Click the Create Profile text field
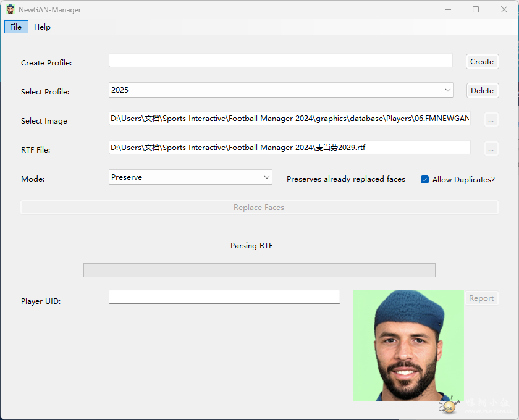The height and width of the screenshot is (420, 519). click(x=281, y=61)
